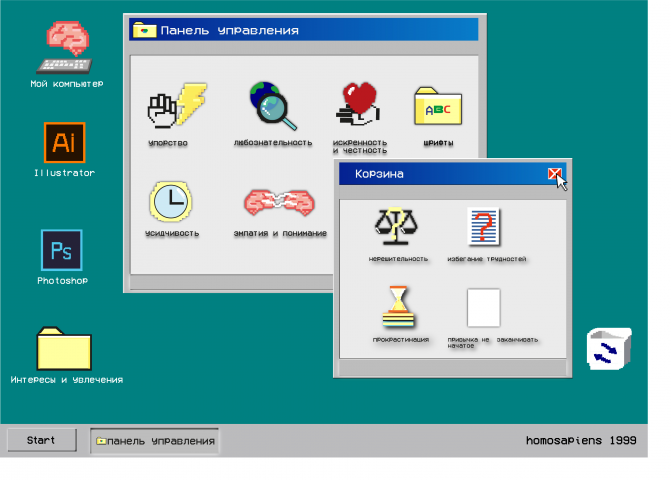Click the искренность и честность label text
This screenshot has width=671, height=480.
(360, 146)
